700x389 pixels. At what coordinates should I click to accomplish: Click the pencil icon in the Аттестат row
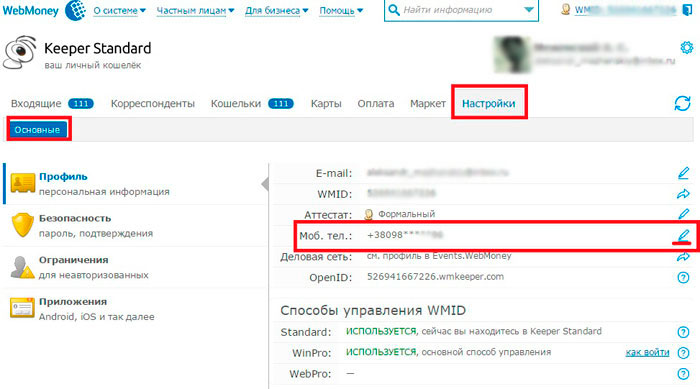[x=683, y=214]
